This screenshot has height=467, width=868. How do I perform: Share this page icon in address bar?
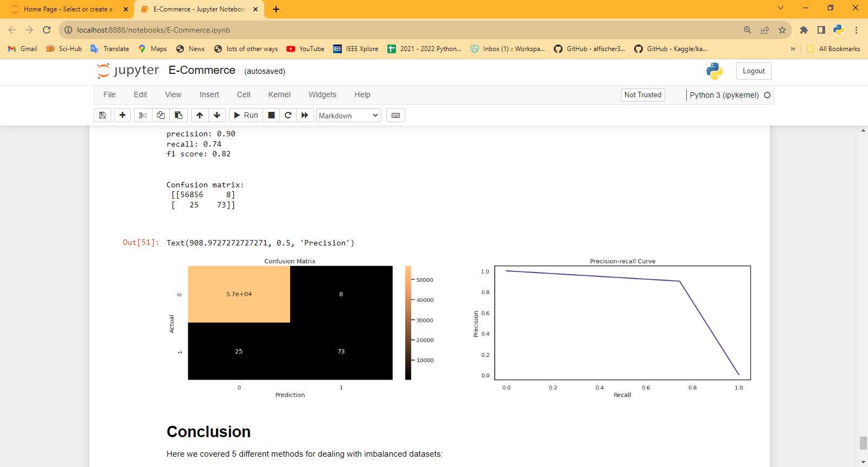pos(765,30)
